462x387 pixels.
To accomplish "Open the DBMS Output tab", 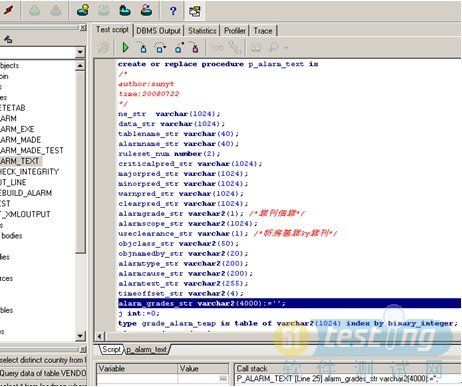I will click(158, 31).
